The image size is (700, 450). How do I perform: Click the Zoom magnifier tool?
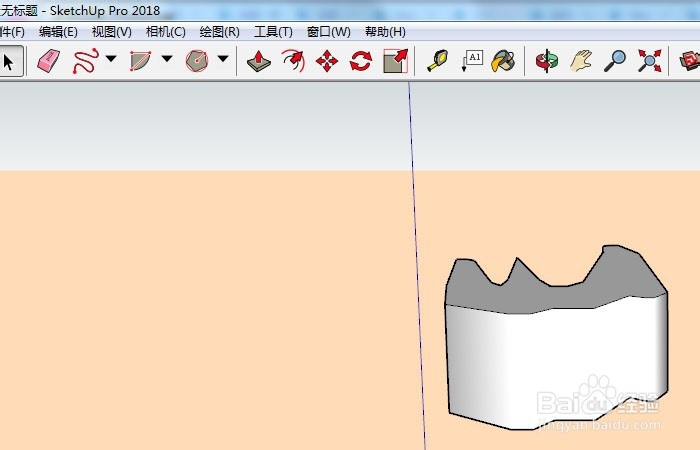[615, 61]
